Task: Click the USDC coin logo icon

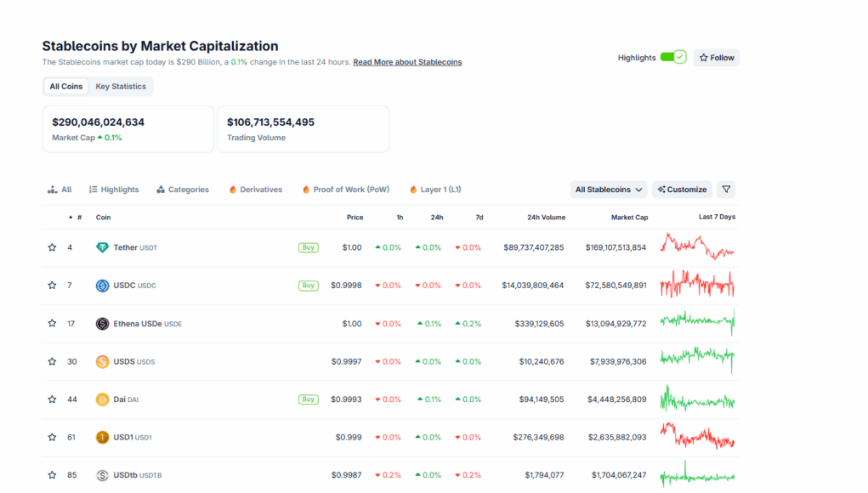Action: click(102, 286)
